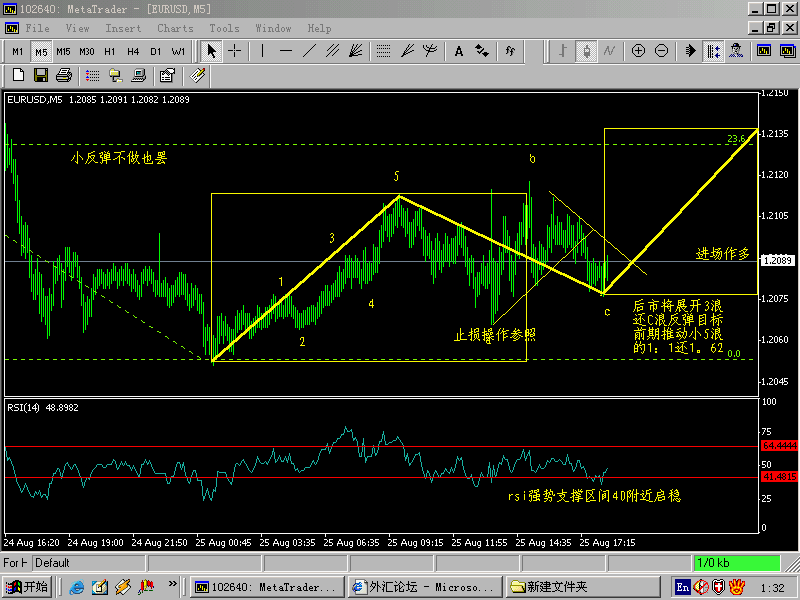
Task: Open the Insert menu
Action: 123,29
